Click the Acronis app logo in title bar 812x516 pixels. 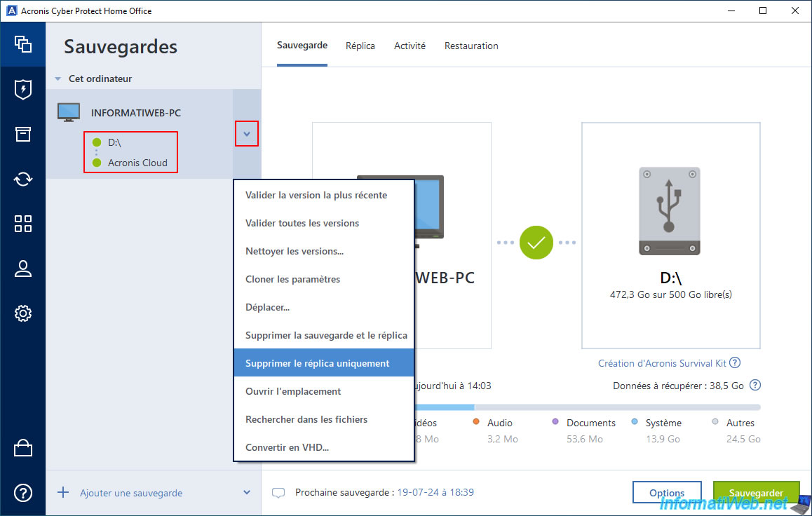[11, 11]
